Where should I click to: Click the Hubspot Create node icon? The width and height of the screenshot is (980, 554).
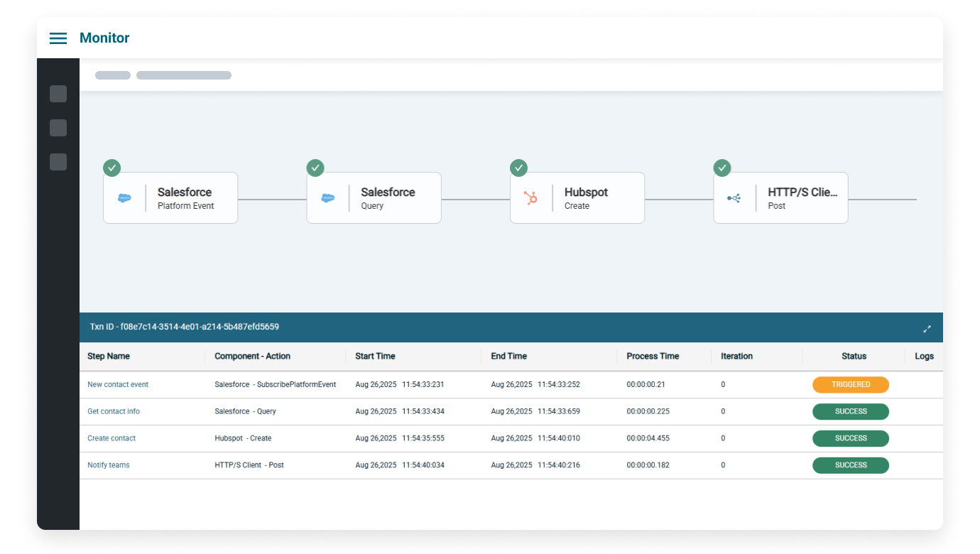tap(530, 199)
